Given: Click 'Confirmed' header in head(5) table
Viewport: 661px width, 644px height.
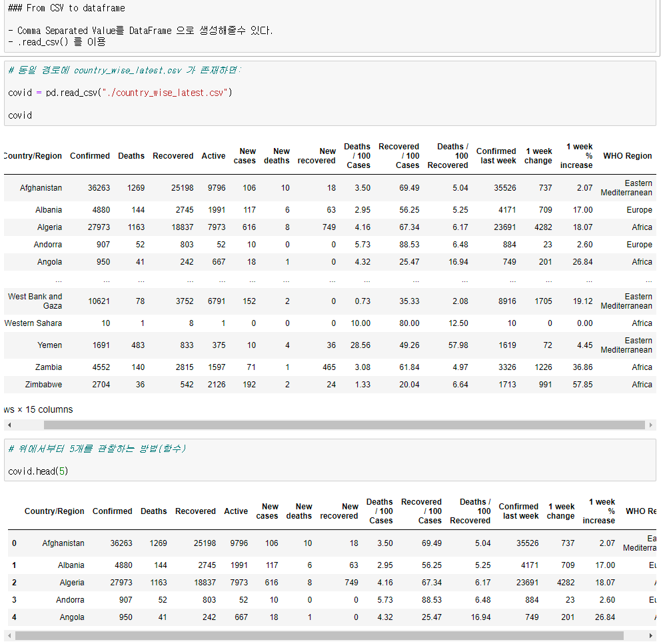Looking at the screenshot, I should tap(112, 511).
